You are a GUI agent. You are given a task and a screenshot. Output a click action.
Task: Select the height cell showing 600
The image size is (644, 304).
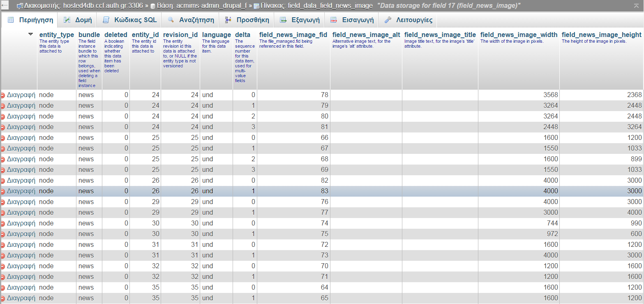tap(601, 234)
